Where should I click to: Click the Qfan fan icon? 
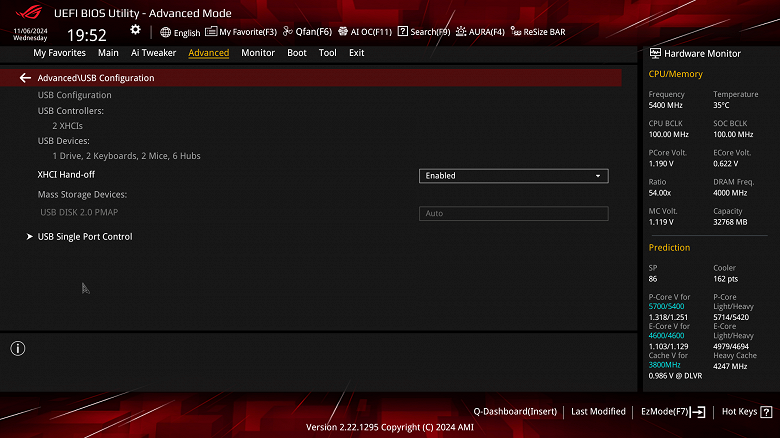coord(288,31)
